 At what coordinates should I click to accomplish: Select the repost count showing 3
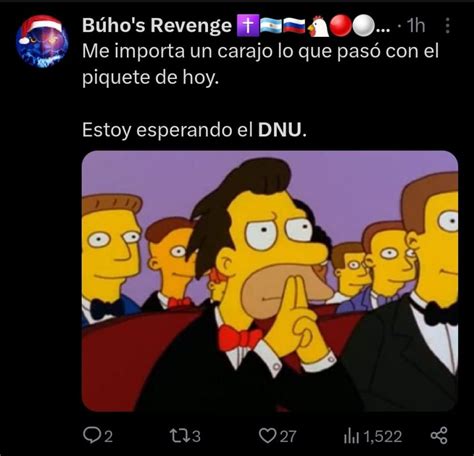point(197,436)
